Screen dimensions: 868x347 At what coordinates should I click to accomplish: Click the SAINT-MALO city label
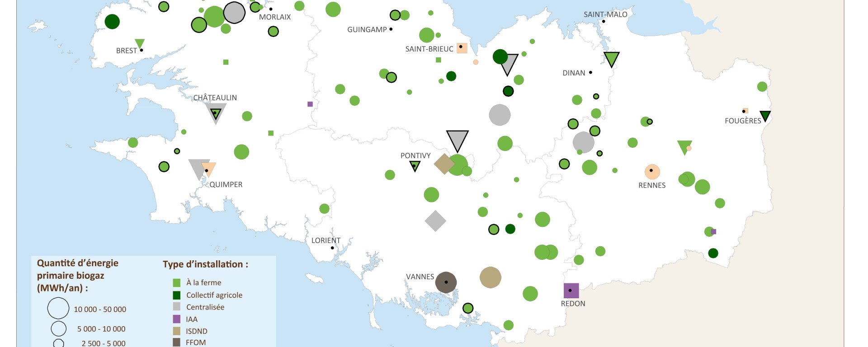[605, 14]
